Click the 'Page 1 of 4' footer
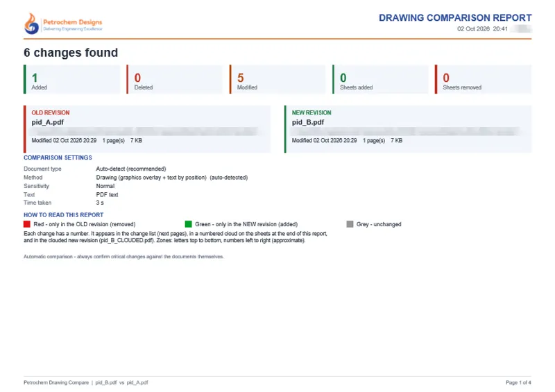The height and width of the screenshot is (392, 555). [x=518, y=382]
